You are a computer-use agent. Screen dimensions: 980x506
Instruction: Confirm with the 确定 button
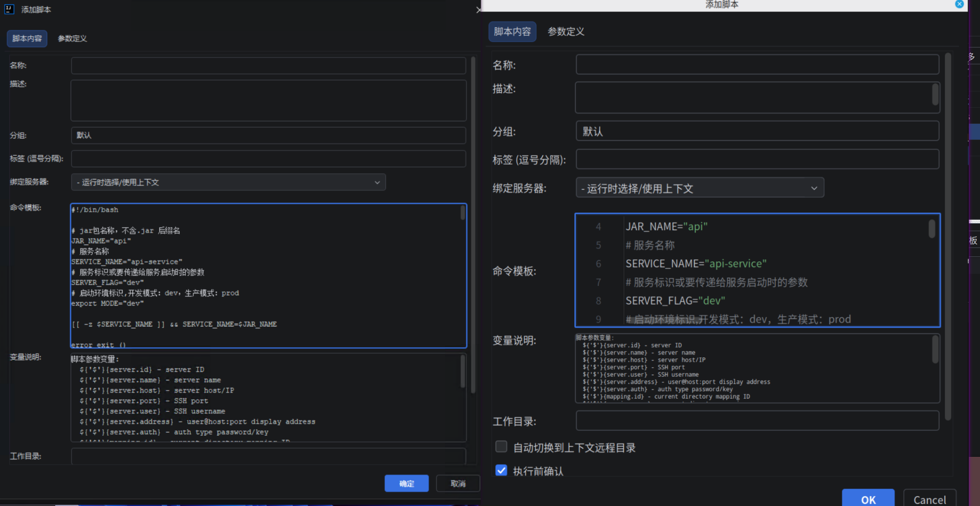tap(407, 484)
